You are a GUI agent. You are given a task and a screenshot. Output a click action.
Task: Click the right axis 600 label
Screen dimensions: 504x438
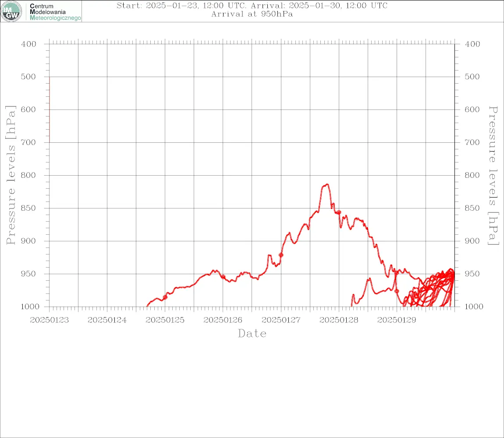click(x=472, y=109)
